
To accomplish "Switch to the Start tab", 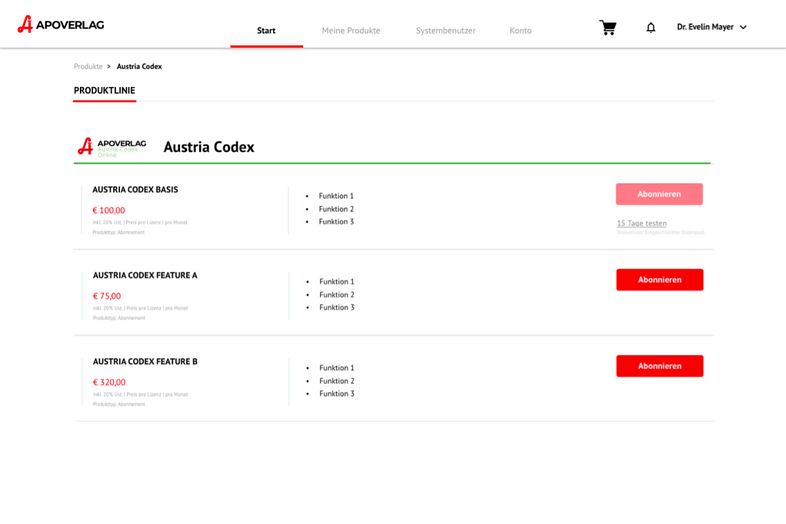I will pos(266,31).
